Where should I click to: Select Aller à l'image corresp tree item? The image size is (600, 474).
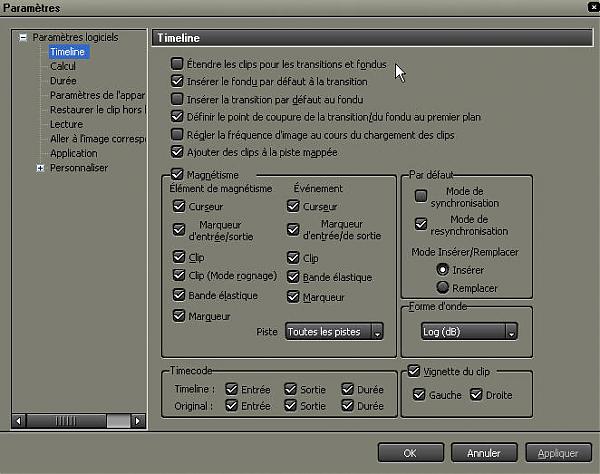click(98, 139)
